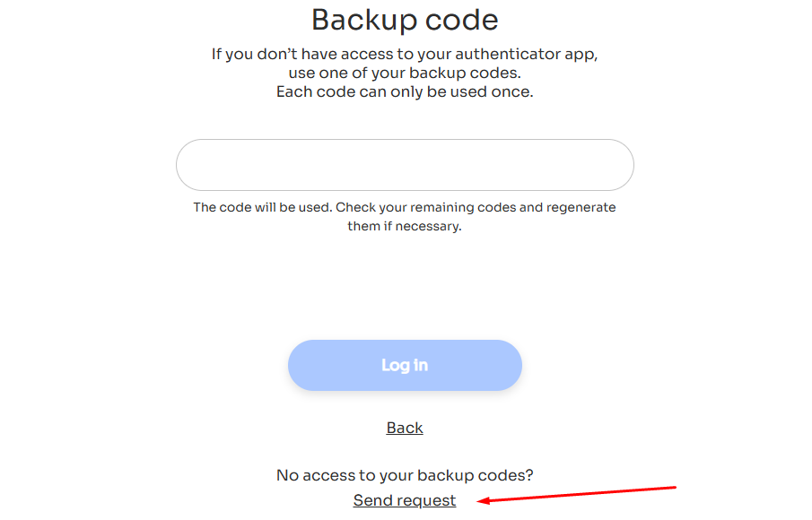Open the Send request link
The height and width of the screenshot is (520, 812).
(x=405, y=500)
